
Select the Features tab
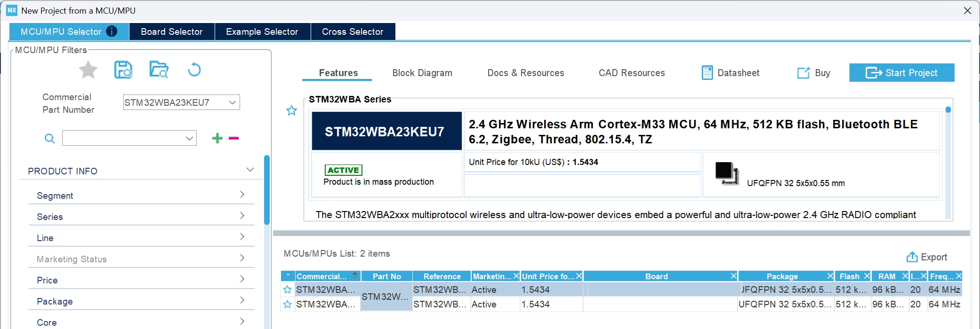[338, 73]
